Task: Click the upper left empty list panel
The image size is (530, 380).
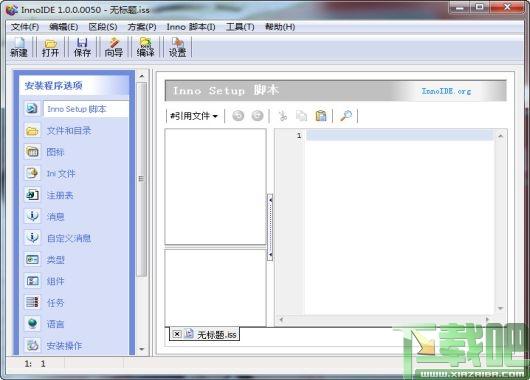Action: (x=215, y=186)
